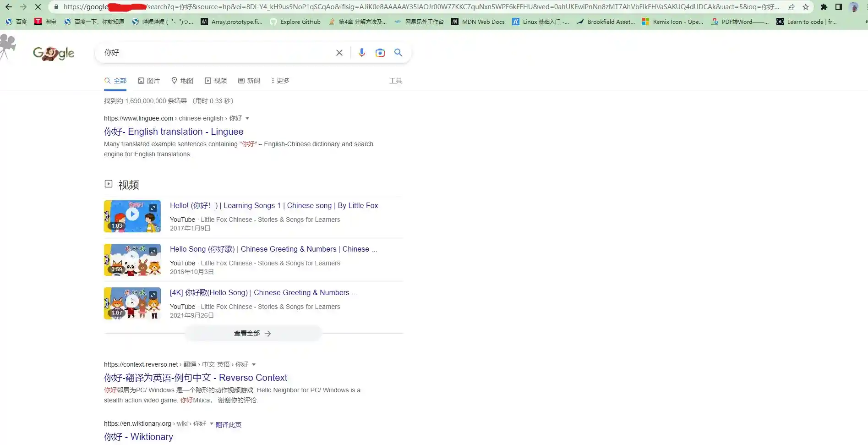Switch to the 视频 tab
This screenshot has height=445, width=868.
(216, 81)
